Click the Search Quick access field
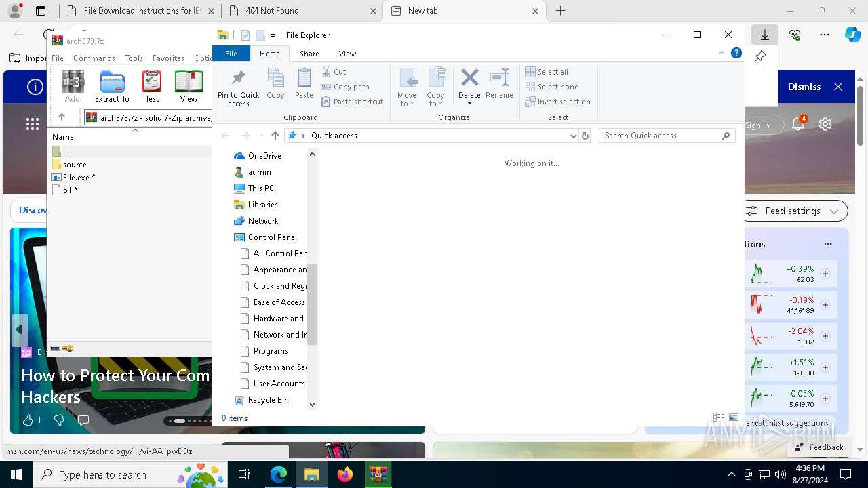Viewport: 868px width, 488px height. click(667, 136)
